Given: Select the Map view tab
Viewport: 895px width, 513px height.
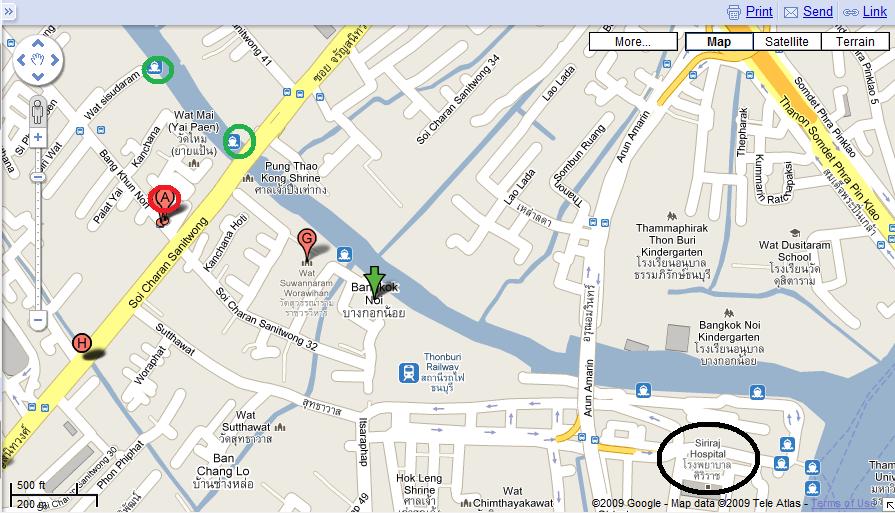Looking at the screenshot, I should pos(719,42).
